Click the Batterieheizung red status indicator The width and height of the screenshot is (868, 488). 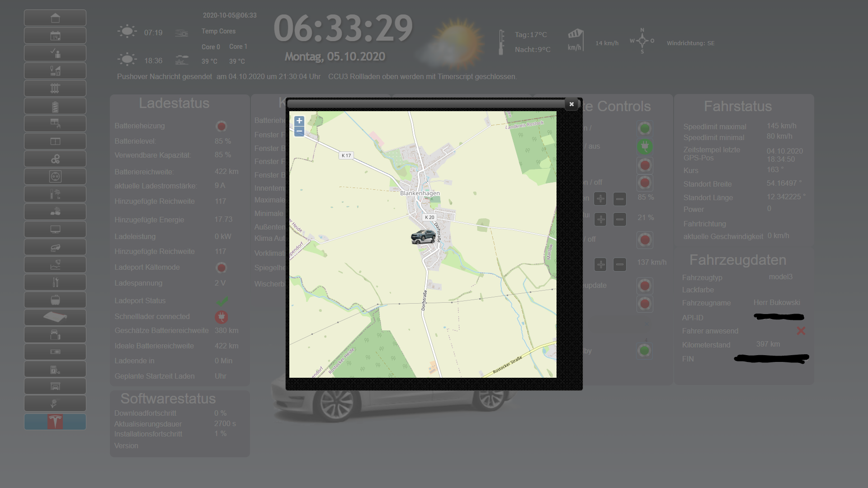221,126
